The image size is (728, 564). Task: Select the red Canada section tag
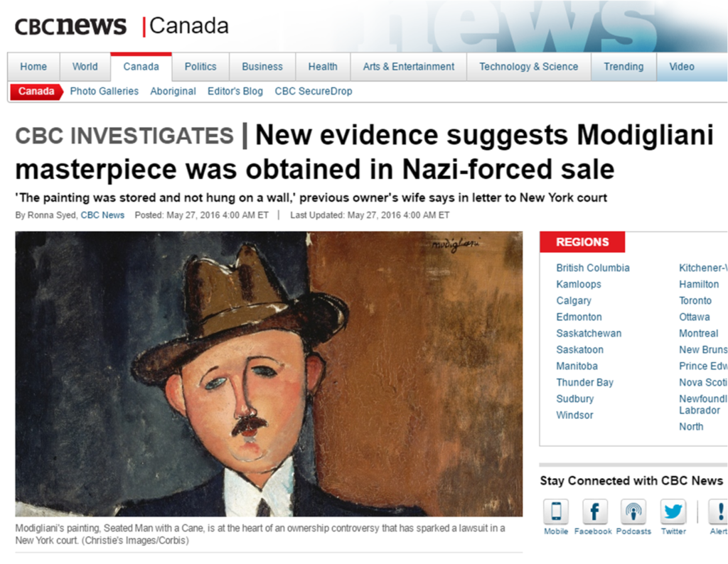click(36, 92)
